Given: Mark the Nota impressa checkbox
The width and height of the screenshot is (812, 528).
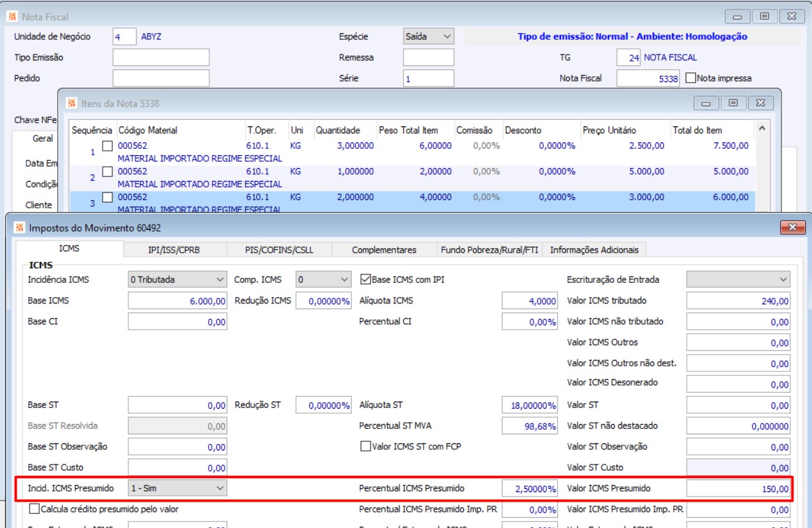Looking at the screenshot, I should pos(691,78).
